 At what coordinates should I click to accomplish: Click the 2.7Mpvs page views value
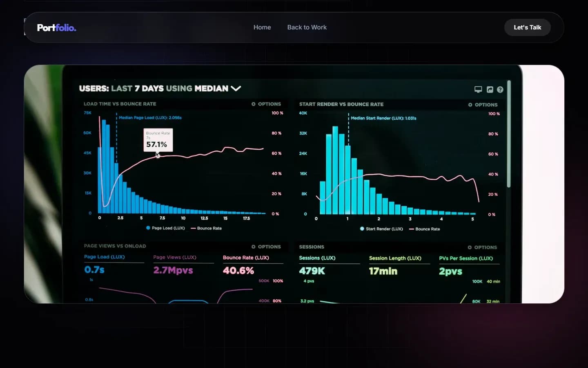[173, 270]
